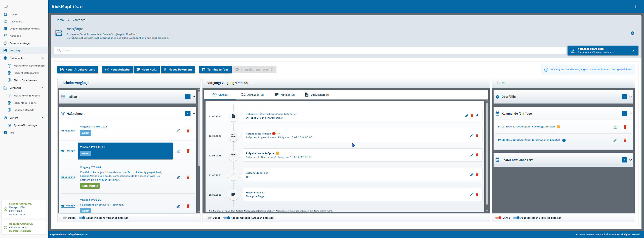Image resolution: width=644 pixels, height=238 pixels.
Task: Open the ME-925457 link
Action: [x=68, y=131]
